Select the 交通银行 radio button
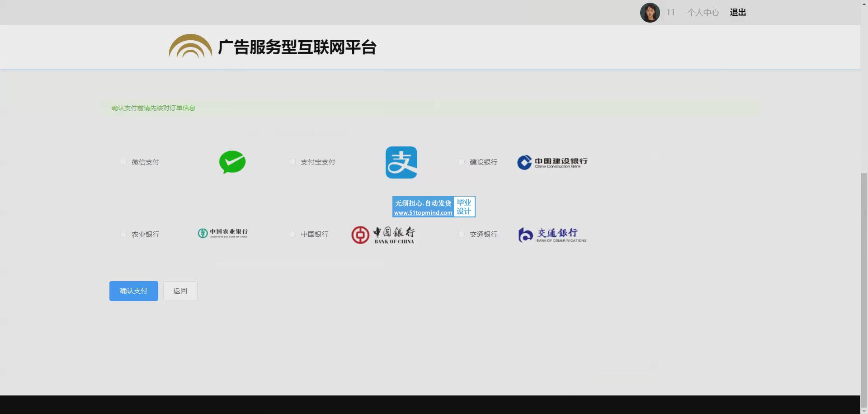Viewport: 868px width, 414px height. 461,234
